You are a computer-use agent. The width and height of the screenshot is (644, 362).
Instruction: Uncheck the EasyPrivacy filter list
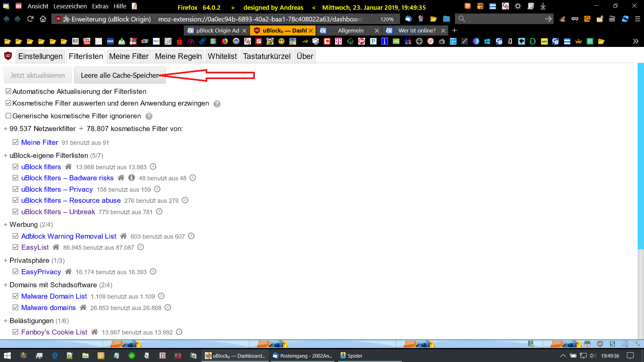click(15, 271)
